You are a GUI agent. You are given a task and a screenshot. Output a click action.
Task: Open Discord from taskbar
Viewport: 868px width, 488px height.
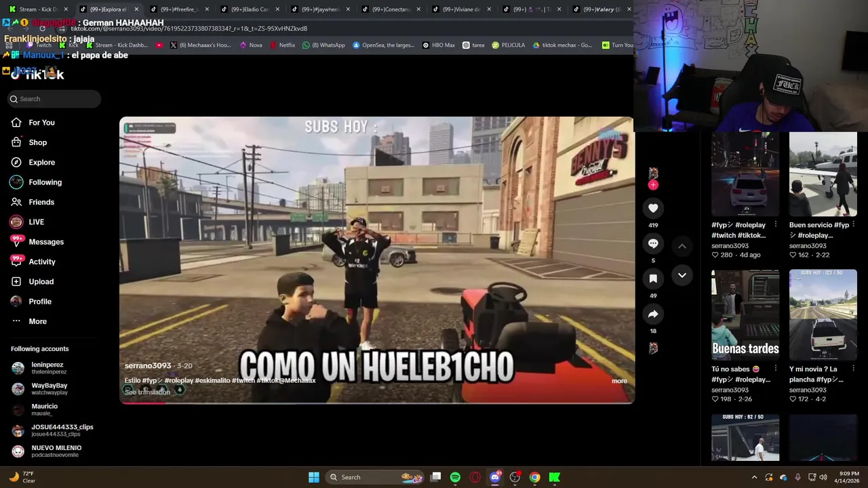(x=495, y=477)
